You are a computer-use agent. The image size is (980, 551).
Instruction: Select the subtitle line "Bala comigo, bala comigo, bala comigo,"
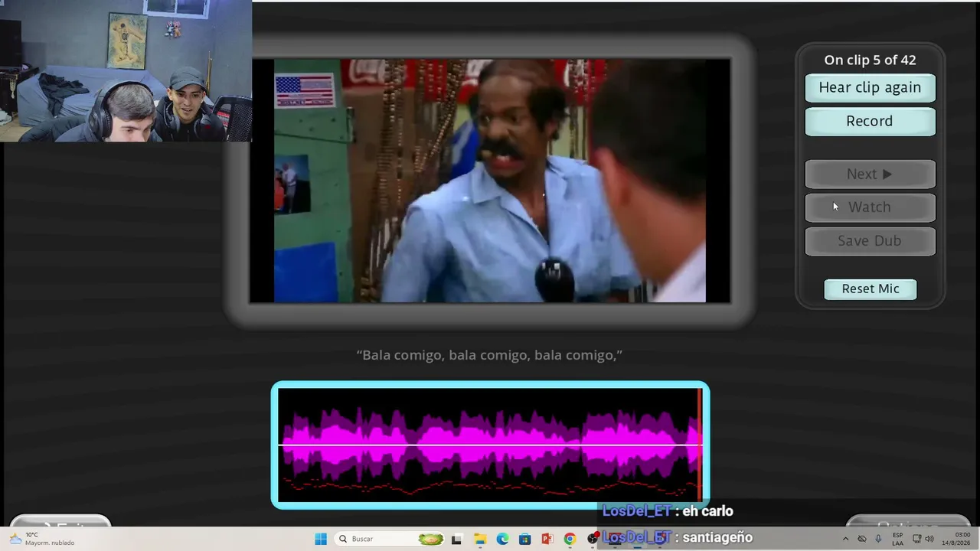489,355
